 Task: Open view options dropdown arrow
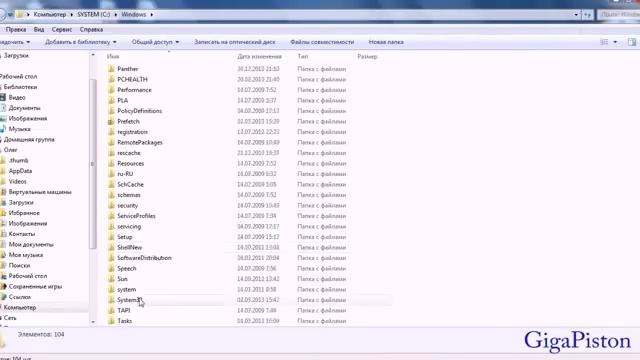point(615,42)
